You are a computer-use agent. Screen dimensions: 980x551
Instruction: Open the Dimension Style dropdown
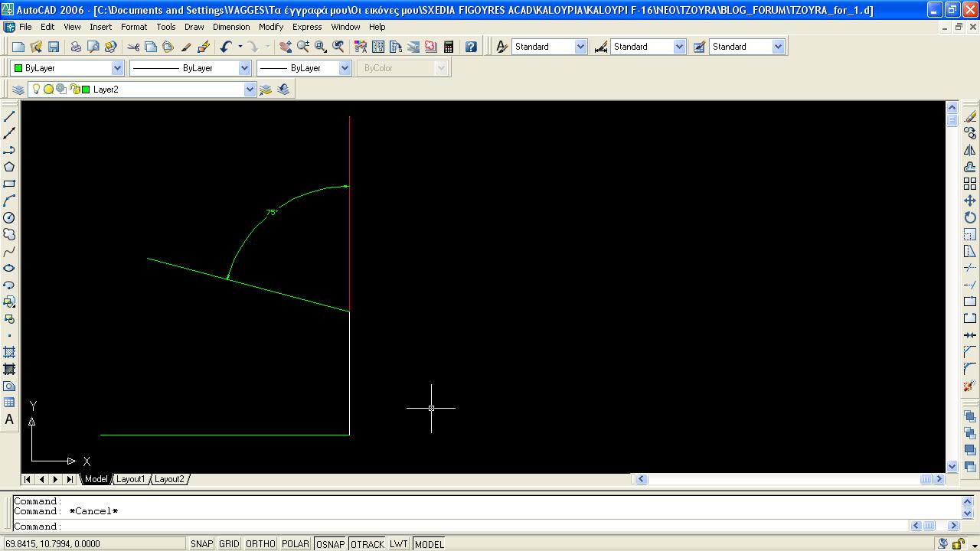678,47
